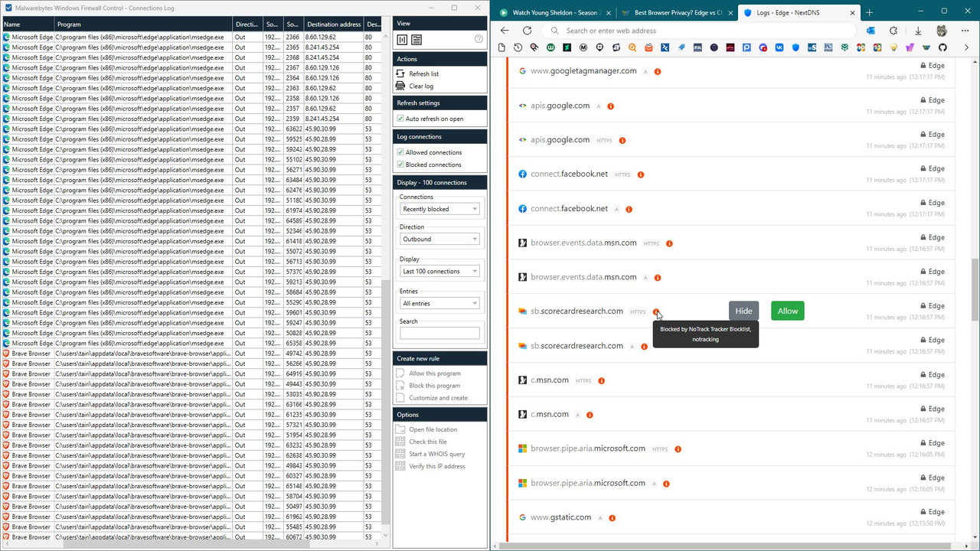This screenshot has height=551, width=980.
Task: Click info icon beside www.gstatic.com
Action: (x=612, y=518)
